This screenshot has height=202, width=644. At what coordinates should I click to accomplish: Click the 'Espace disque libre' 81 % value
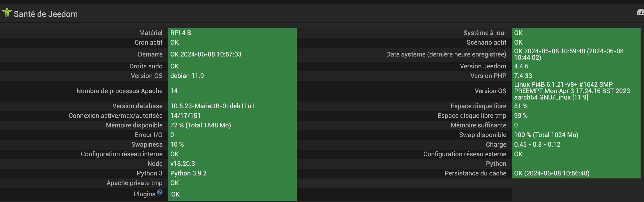521,106
